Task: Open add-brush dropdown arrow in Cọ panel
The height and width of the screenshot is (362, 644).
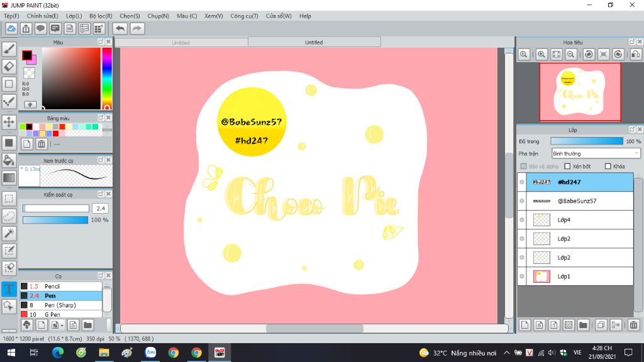Action: [x=62, y=326]
